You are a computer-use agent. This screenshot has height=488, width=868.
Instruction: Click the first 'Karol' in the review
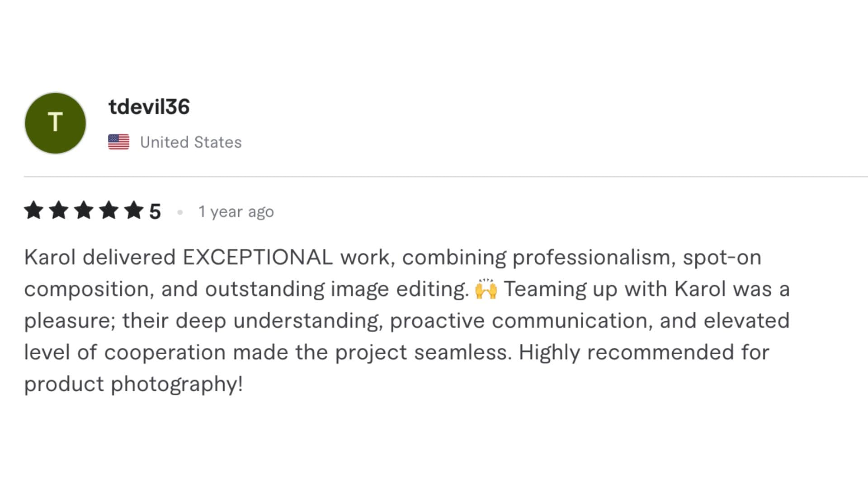click(50, 257)
